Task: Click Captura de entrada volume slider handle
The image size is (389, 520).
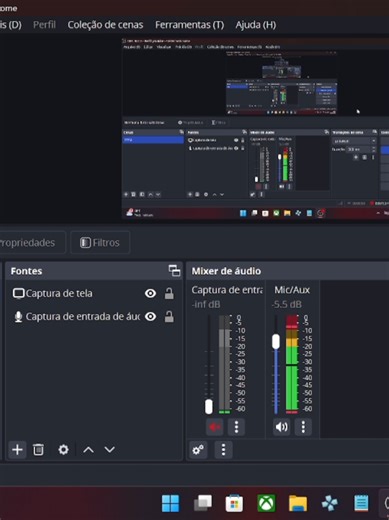Action: pos(209,406)
